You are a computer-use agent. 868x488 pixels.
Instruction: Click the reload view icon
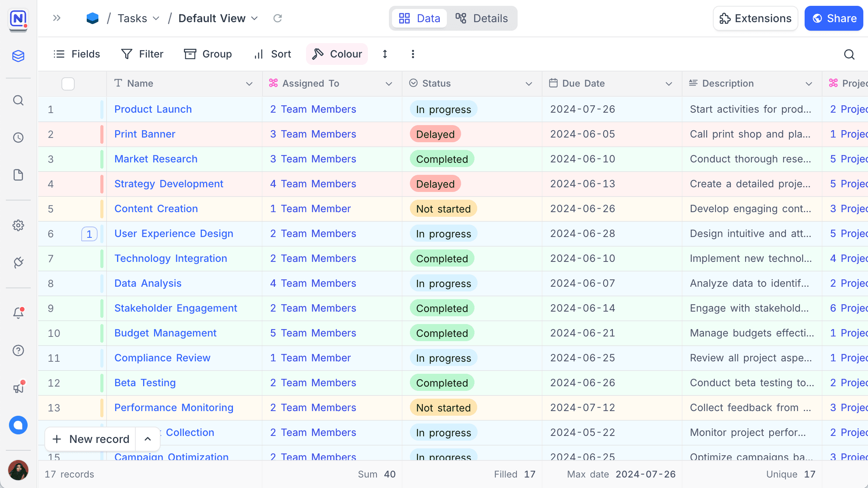[277, 18]
